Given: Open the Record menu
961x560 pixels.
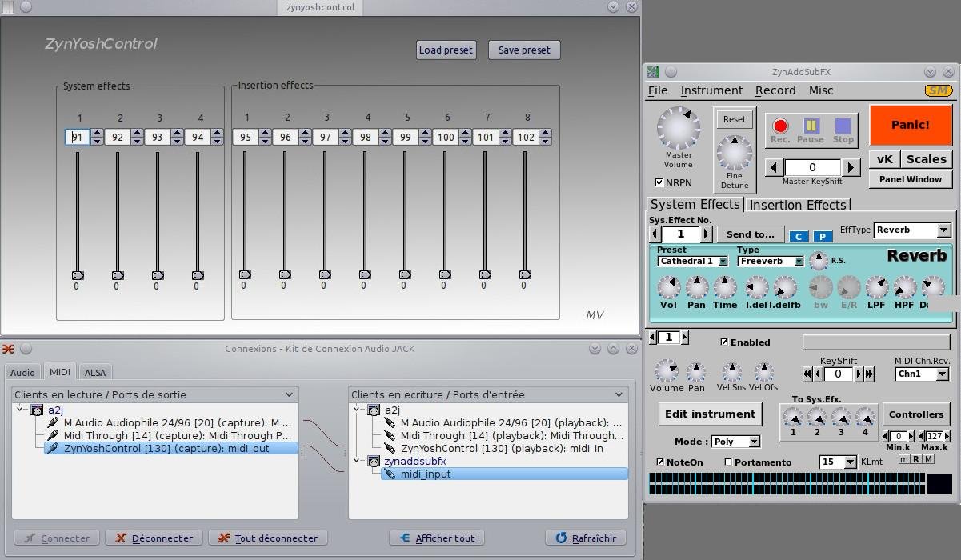Looking at the screenshot, I should click(775, 90).
